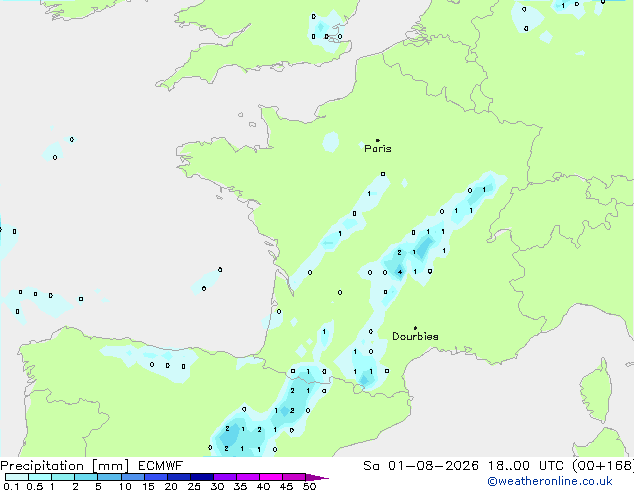Viewport: 634px width, 490px height.
Task: Click the '18..00 UTC' time text
Action: 526,466
